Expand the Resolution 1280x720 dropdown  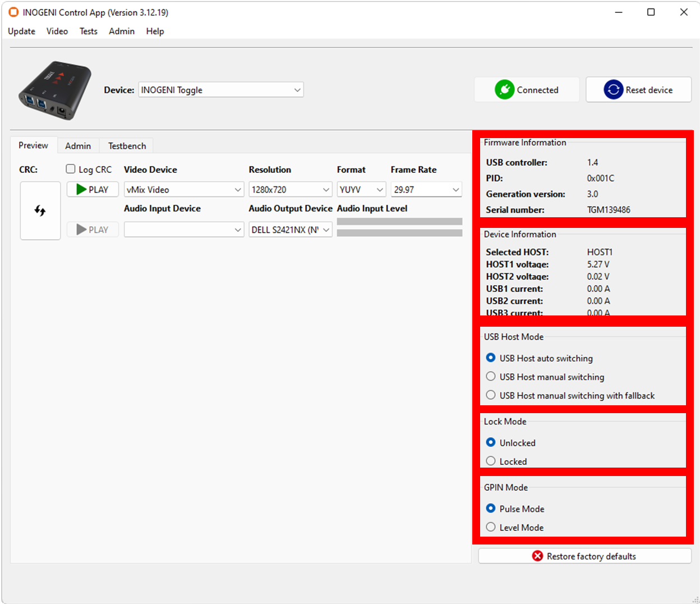pos(290,190)
